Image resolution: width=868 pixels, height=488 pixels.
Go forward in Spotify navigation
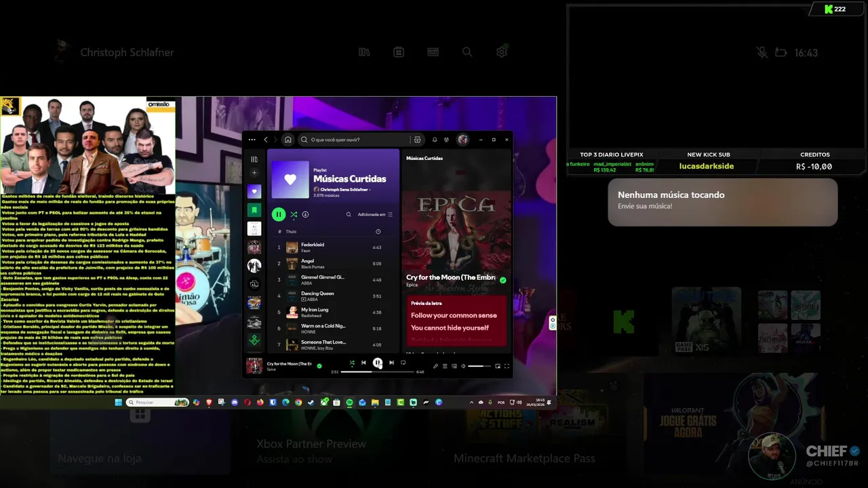tap(275, 140)
